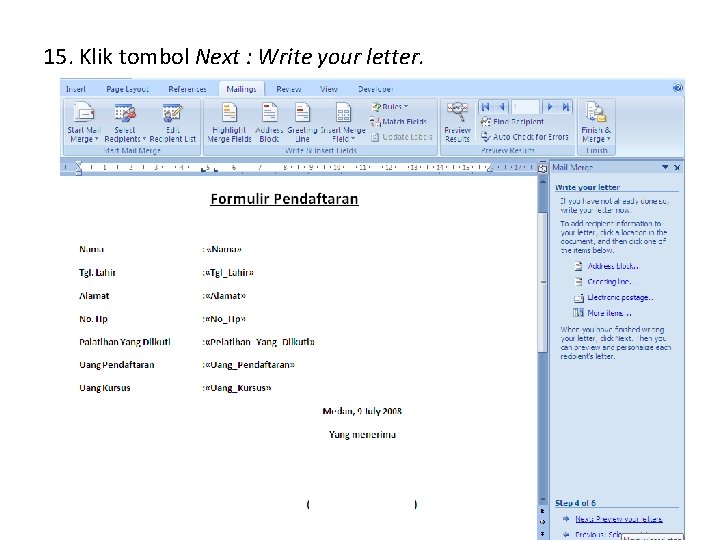This screenshot has height=540, width=720.
Task: Toggle Preview Results
Action: click(x=457, y=123)
